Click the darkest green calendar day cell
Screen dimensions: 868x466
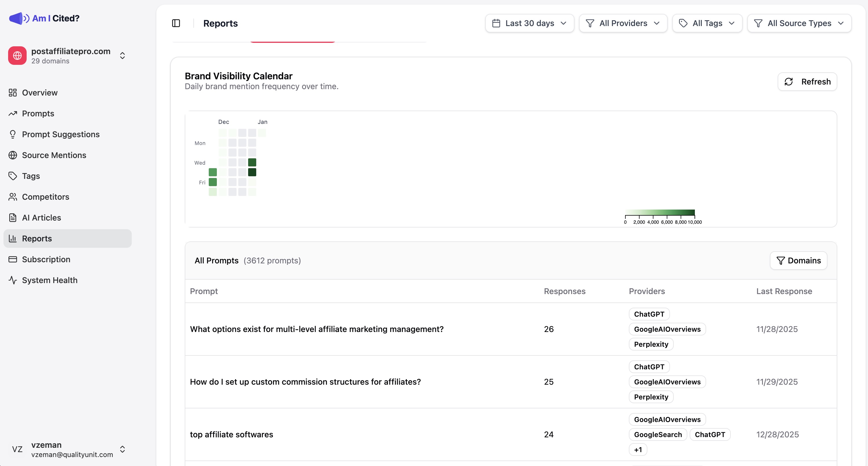click(252, 172)
